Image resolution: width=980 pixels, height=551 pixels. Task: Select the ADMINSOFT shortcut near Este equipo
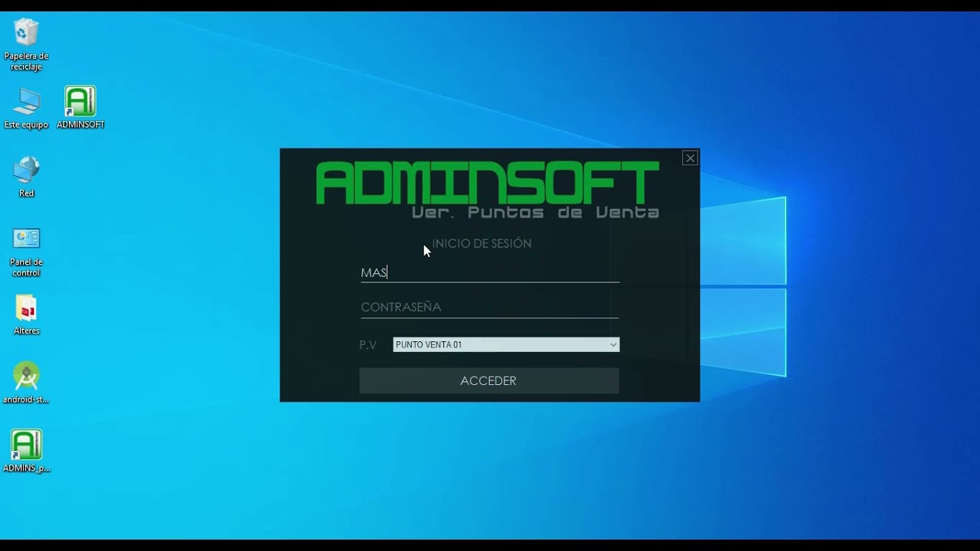80,108
